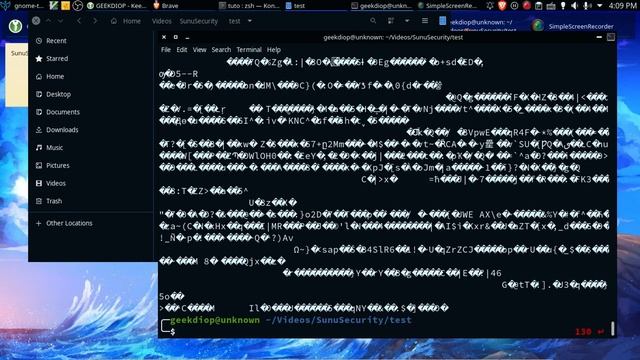Screen dimensions: 640x360
Task: Click the test breadcrumb
Action: pyautogui.click(x=234, y=21)
